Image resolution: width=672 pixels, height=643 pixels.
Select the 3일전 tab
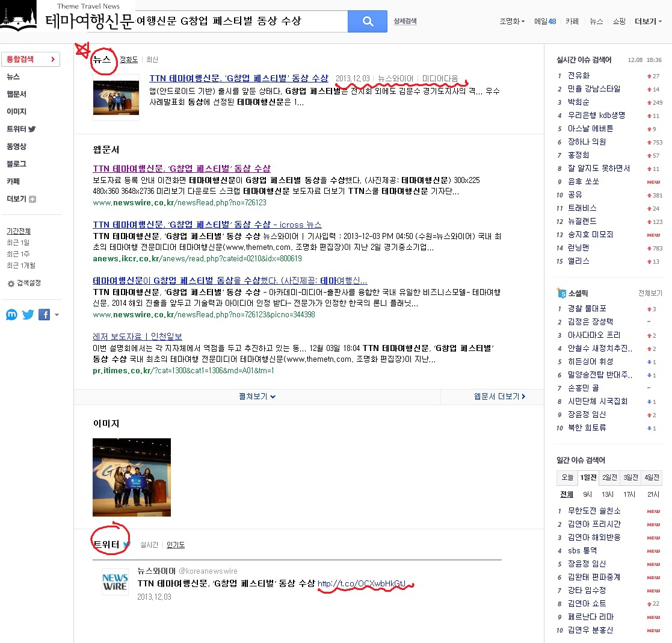pos(630,477)
